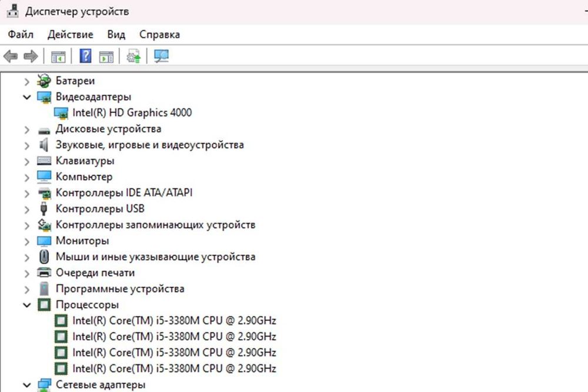Click the Device Manager title bar icon
Image resolution: width=588 pixels, height=392 pixels.
(13, 11)
